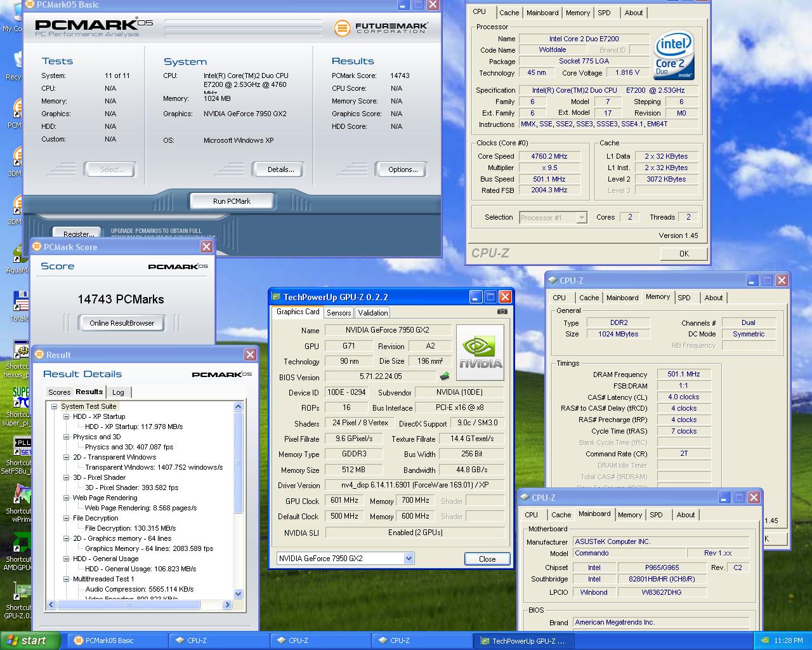Collapse the HDD - XP Startup node
The width and height of the screenshot is (812, 650).
[67, 416]
